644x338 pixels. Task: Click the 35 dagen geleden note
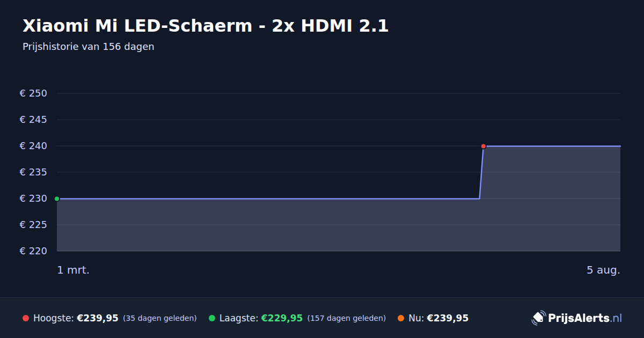click(x=160, y=318)
